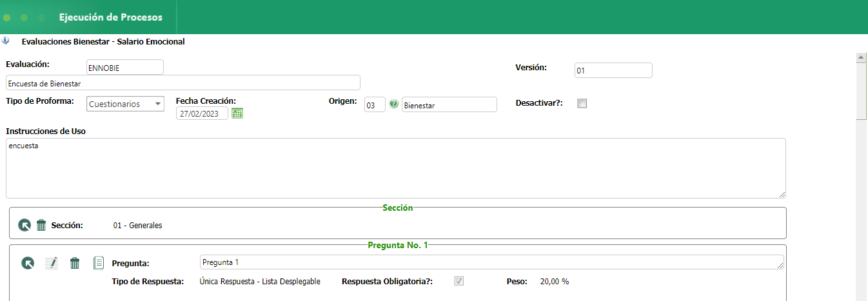Click the info icon beside Evaluaciones Bienestar title

6,41
